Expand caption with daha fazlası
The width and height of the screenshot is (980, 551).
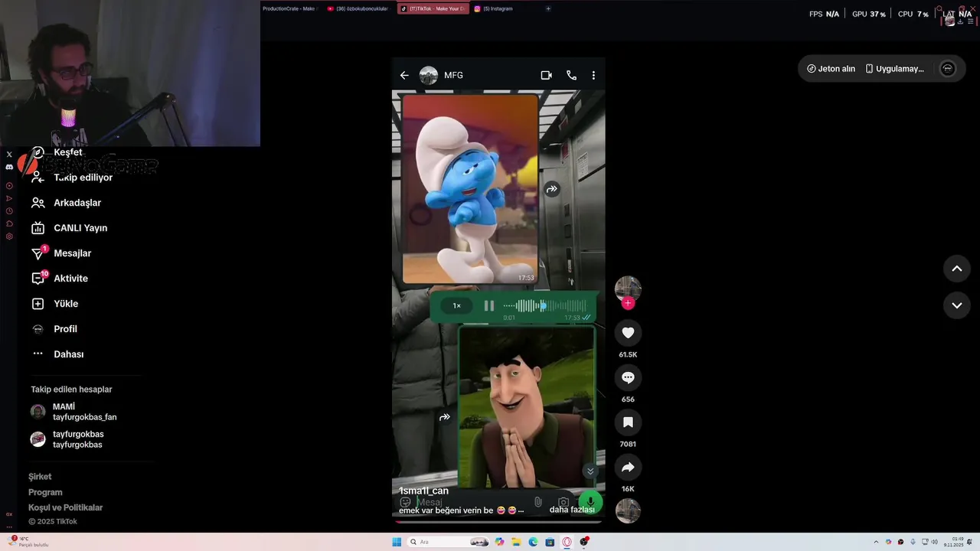tap(572, 510)
